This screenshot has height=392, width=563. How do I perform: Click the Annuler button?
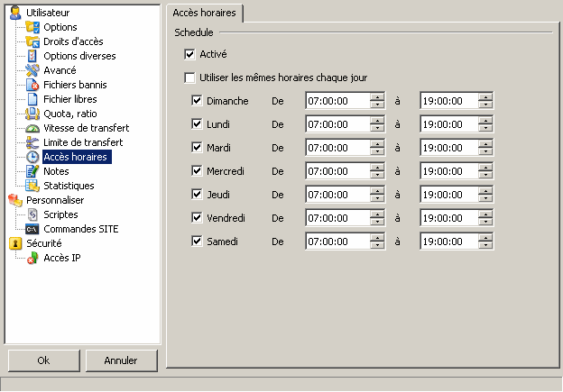click(121, 360)
